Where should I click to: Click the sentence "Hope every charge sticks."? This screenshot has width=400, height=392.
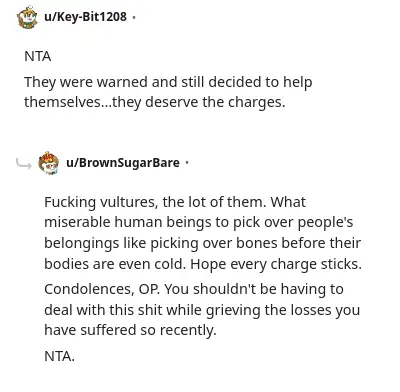pos(276,264)
